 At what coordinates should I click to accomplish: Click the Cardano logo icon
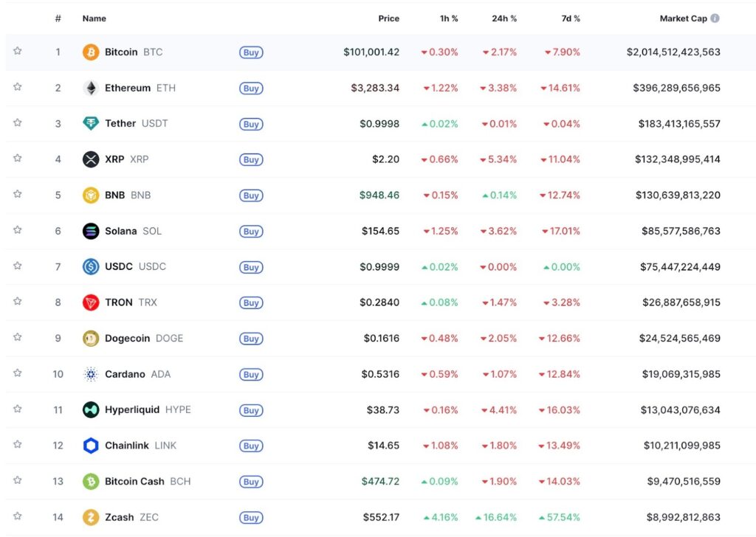click(x=91, y=375)
